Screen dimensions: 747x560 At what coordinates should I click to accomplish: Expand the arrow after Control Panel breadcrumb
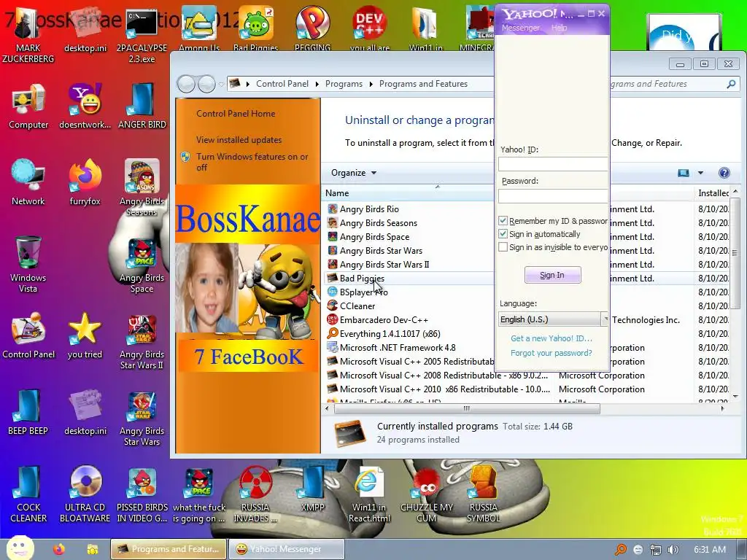point(317,84)
